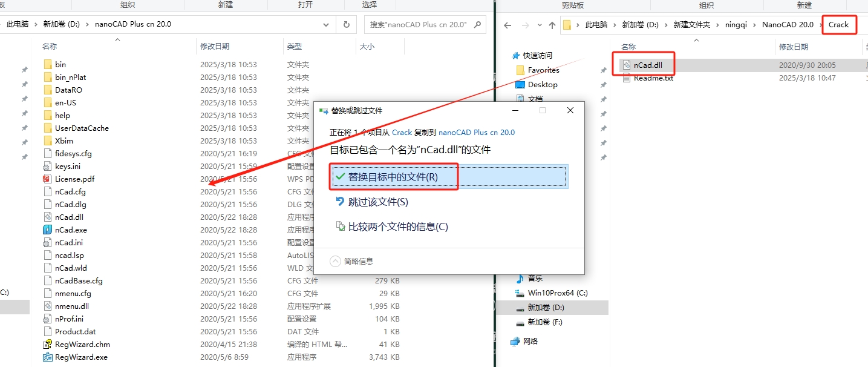
Task: Click the nCad.dll icon in Crack folder
Action: (626, 65)
